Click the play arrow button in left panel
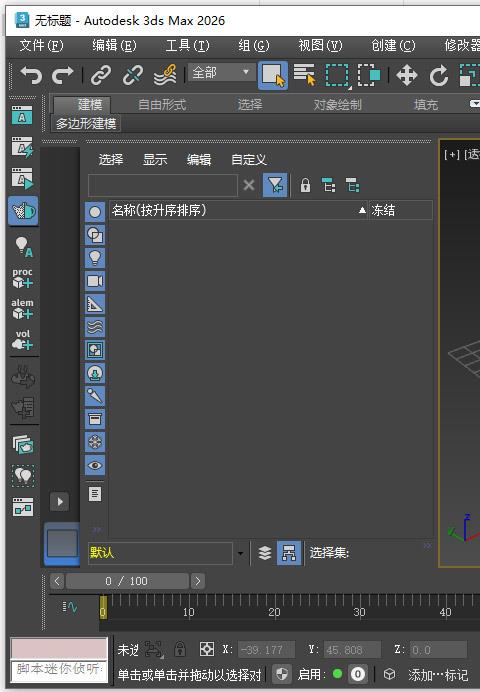 point(60,502)
